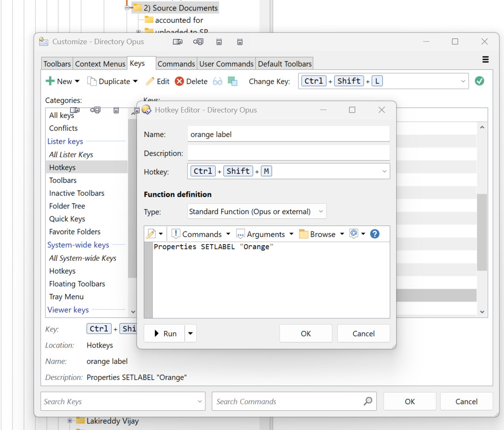This screenshot has height=430, width=504.
Task: Click the keys list vertical scrollbar thumb
Action: point(482,232)
